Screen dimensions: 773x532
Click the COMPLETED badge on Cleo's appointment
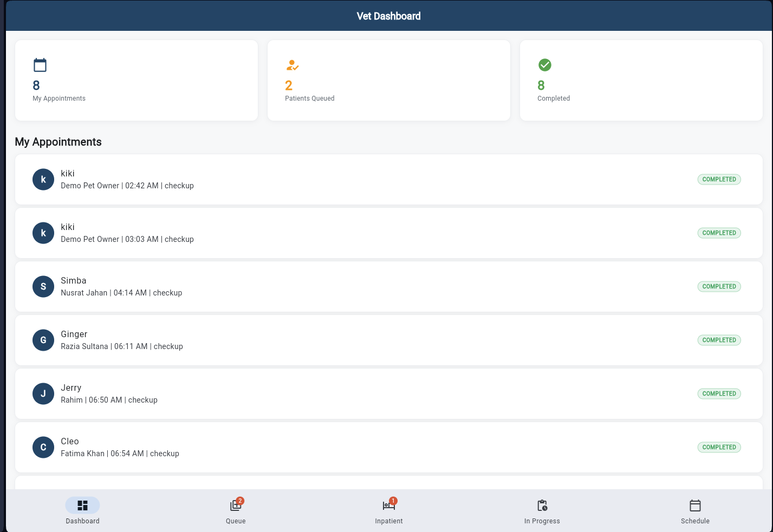(x=719, y=447)
